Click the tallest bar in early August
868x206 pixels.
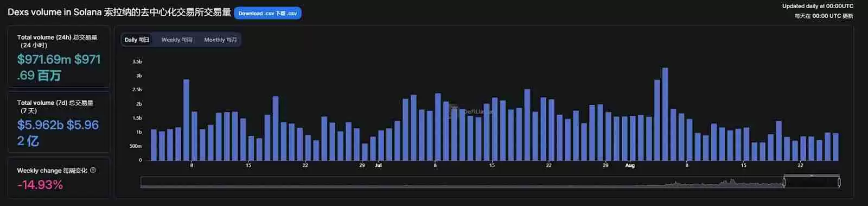tap(665, 114)
